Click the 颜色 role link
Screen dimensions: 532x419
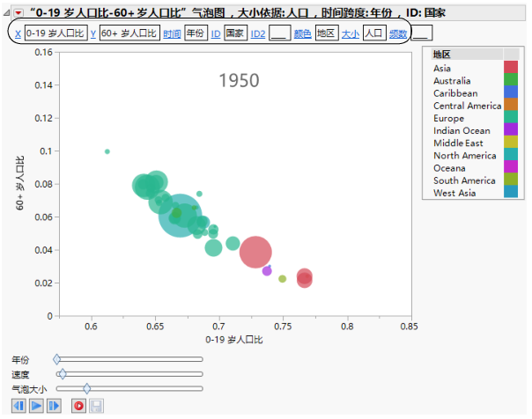click(x=303, y=33)
